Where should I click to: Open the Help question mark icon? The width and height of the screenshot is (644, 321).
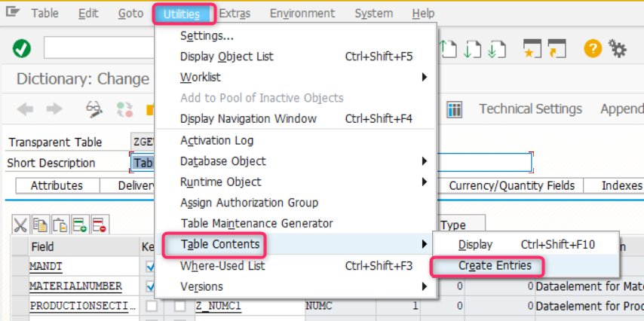click(x=593, y=49)
